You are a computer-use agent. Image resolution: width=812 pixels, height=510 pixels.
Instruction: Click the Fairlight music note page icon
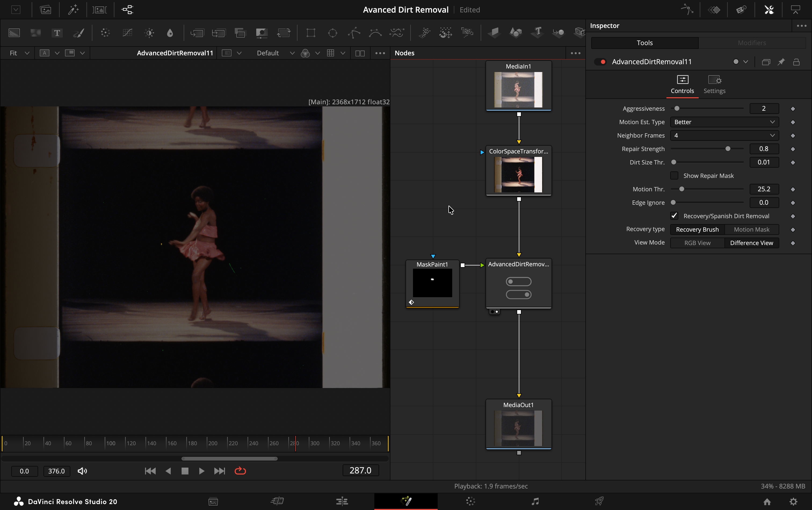click(x=535, y=501)
